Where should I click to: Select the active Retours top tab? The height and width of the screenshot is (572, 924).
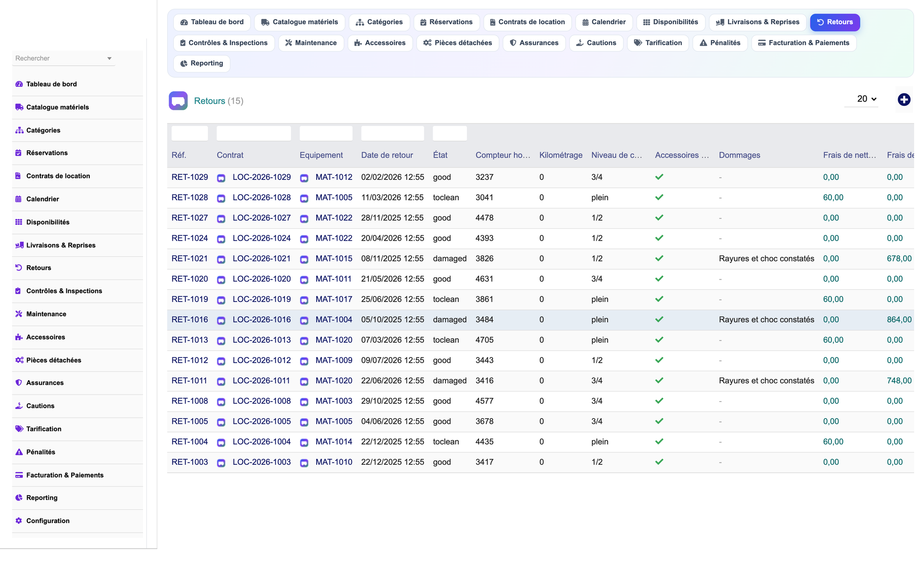pyautogui.click(x=835, y=22)
